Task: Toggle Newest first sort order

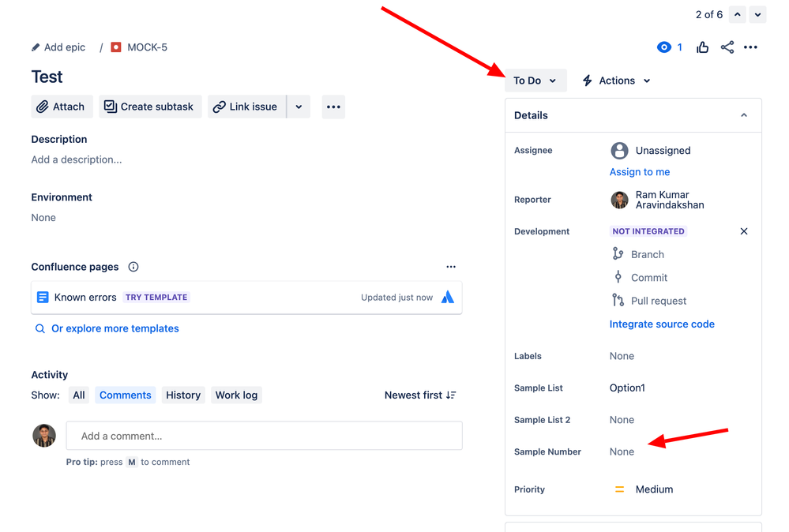Action: coord(420,395)
